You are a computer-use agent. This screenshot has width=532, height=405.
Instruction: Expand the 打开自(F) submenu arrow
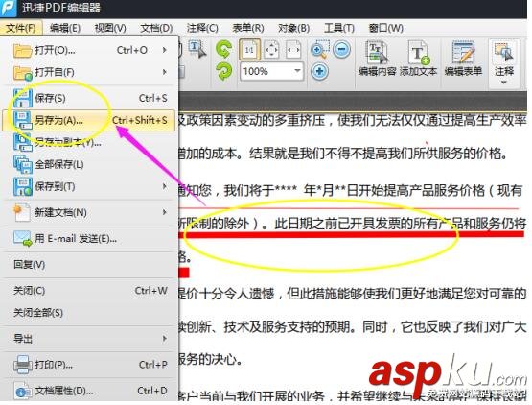(x=165, y=72)
